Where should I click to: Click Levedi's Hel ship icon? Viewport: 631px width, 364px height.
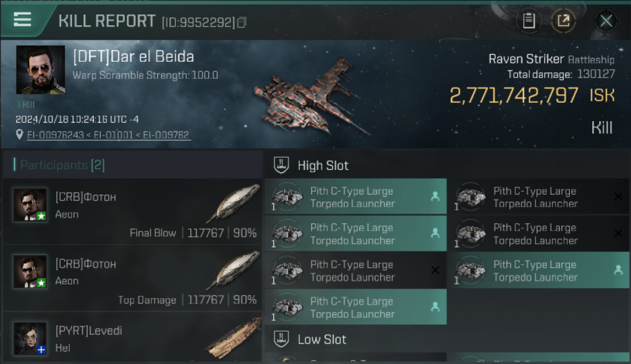click(x=233, y=338)
